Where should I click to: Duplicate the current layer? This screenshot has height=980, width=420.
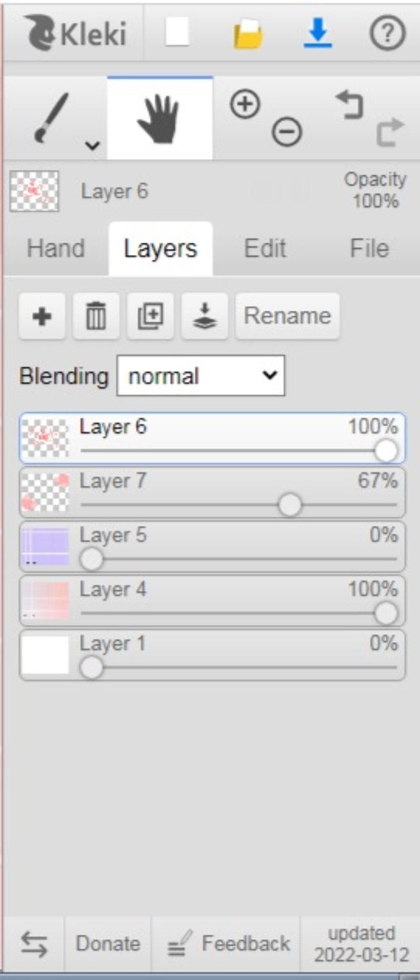pos(150,316)
